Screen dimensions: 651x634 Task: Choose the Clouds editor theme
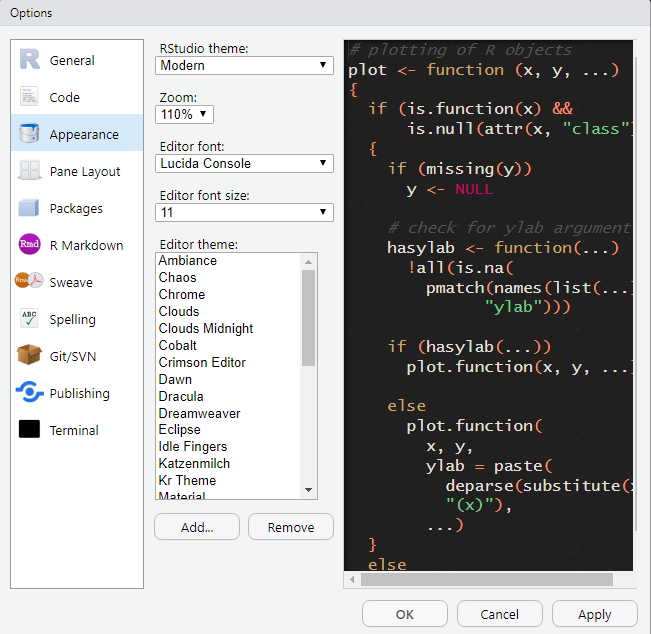[x=228, y=311]
